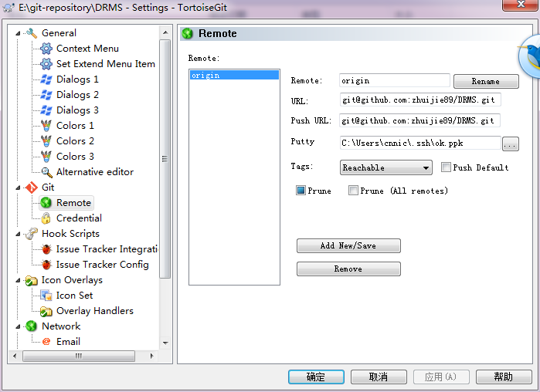The height and width of the screenshot is (392, 540).
Task: Click the Dialogs 1 windows icon
Action: [46, 79]
